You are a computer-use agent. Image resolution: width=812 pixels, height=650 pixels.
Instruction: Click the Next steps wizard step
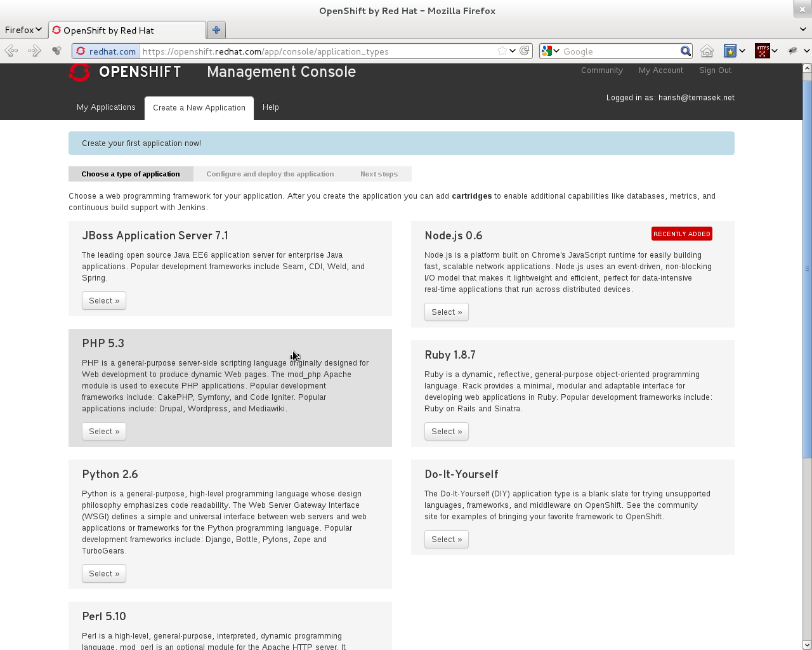point(379,174)
